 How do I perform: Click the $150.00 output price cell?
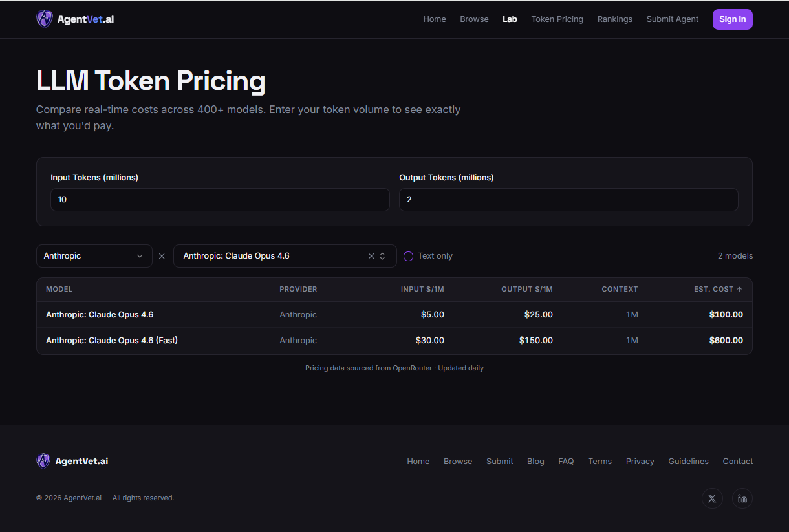point(536,341)
